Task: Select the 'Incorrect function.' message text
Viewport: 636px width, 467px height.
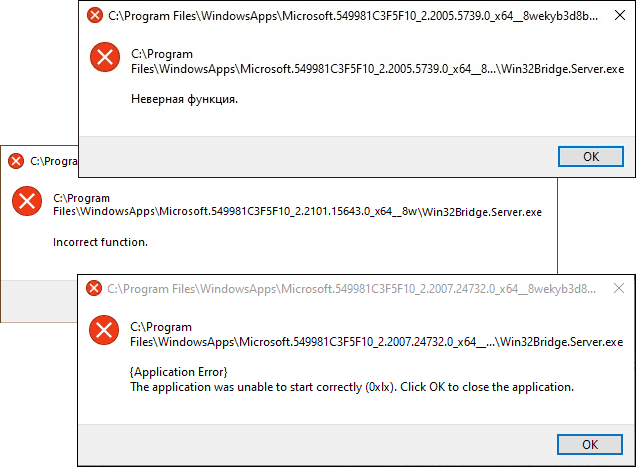Action: coord(101,242)
